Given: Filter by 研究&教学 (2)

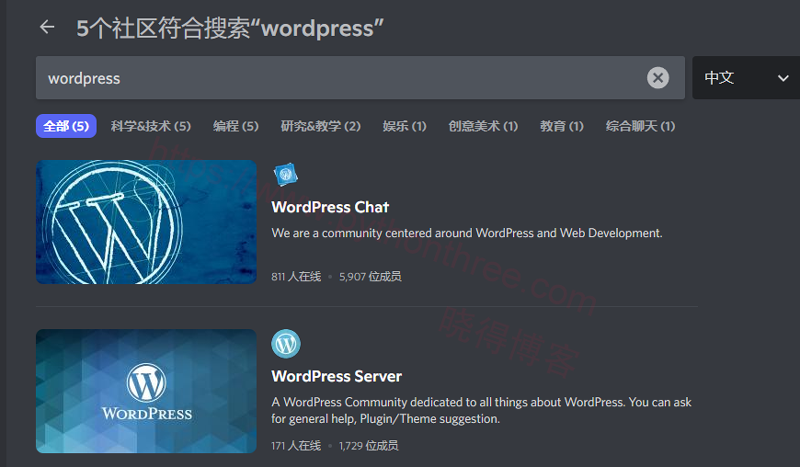Looking at the screenshot, I should 320,126.
